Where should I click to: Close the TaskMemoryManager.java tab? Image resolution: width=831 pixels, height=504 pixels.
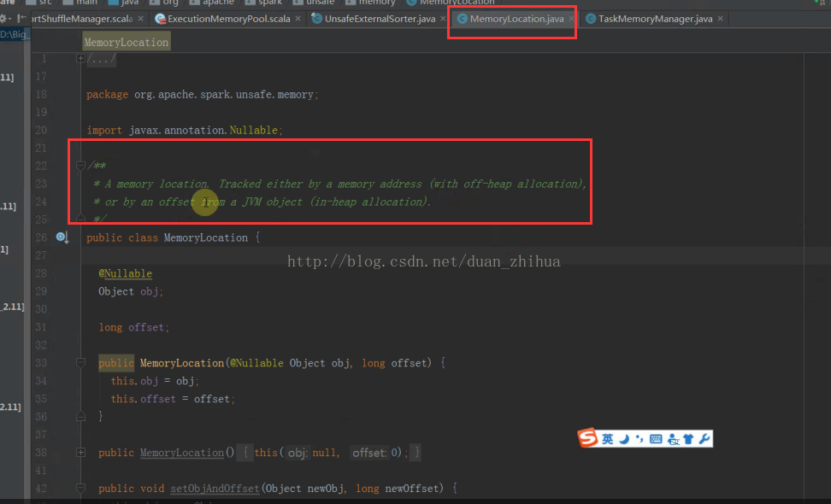(x=720, y=19)
